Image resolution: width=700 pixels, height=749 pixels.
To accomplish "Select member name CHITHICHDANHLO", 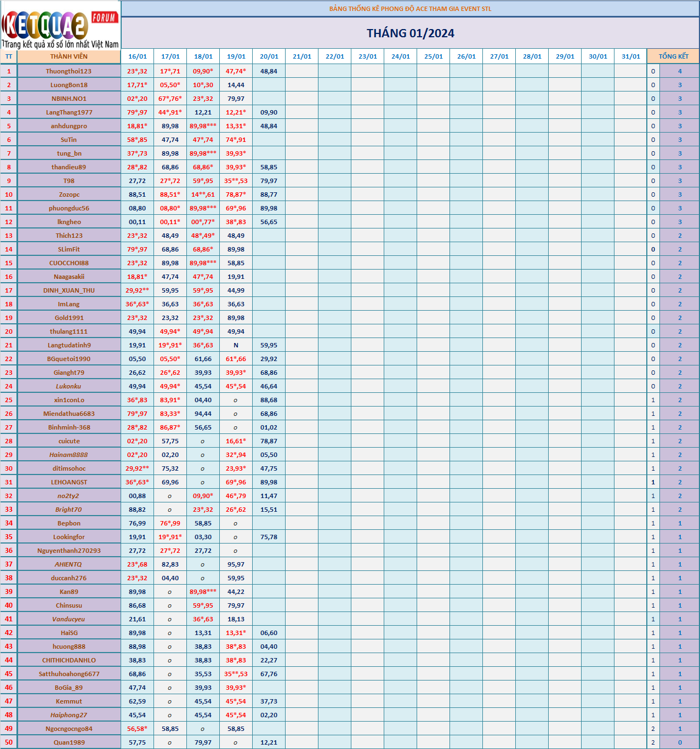I will coord(69,660).
